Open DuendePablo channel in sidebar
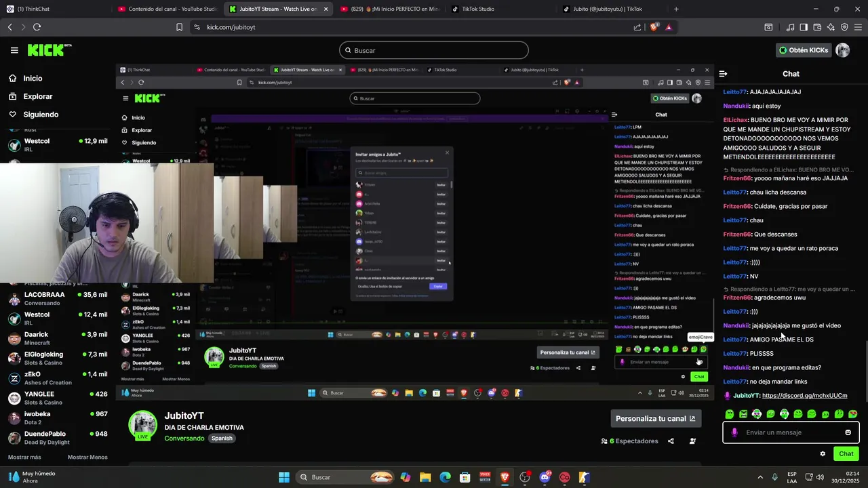Screen dimensions: 868x488 coord(58,437)
